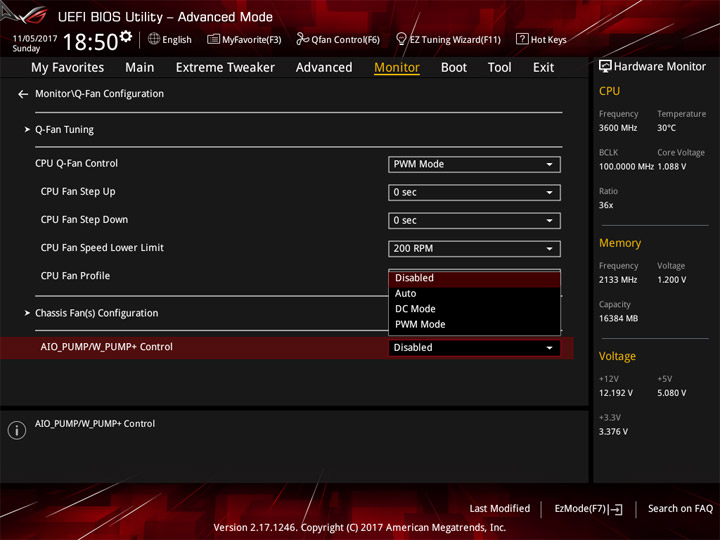The height and width of the screenshot is (540, 720).
Task: Choose PWM Mode in the dropdown list
Action: click(474, 325)
